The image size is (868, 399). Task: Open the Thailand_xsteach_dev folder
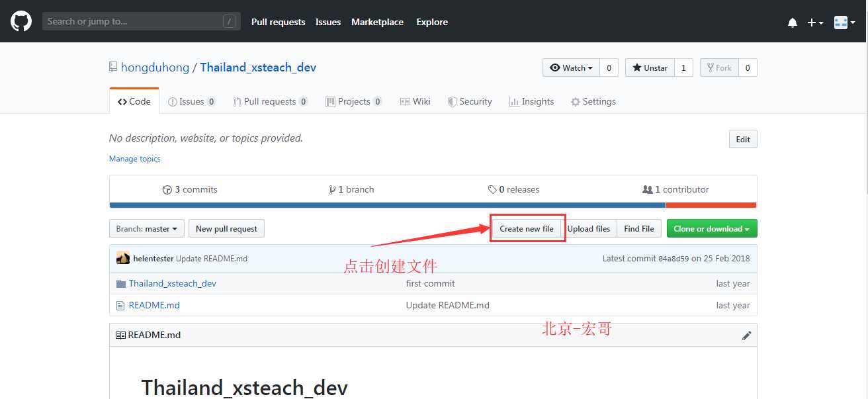coord(173,284)
